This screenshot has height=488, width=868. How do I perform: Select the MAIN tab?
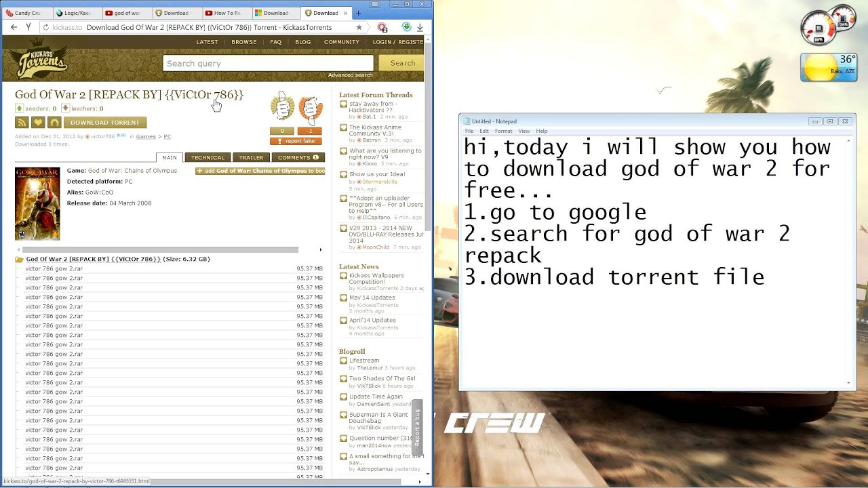click(x=170, y=157)
